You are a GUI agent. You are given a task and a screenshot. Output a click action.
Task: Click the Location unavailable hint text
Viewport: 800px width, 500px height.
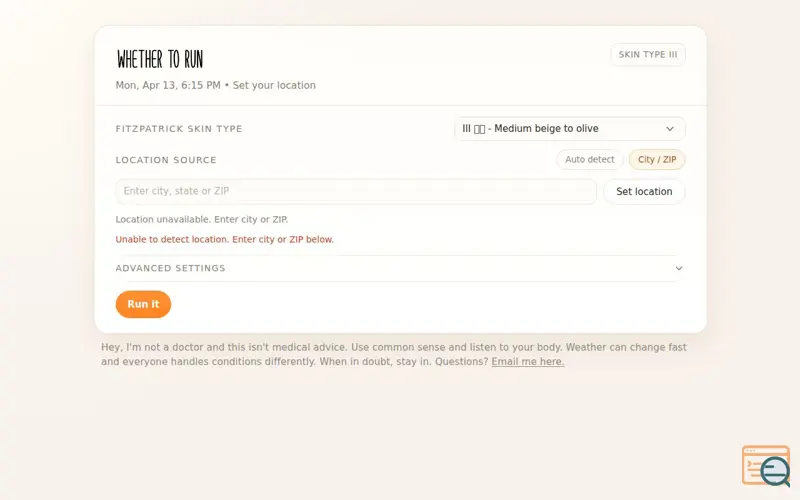pyautogui.click(x=202, y=219)
